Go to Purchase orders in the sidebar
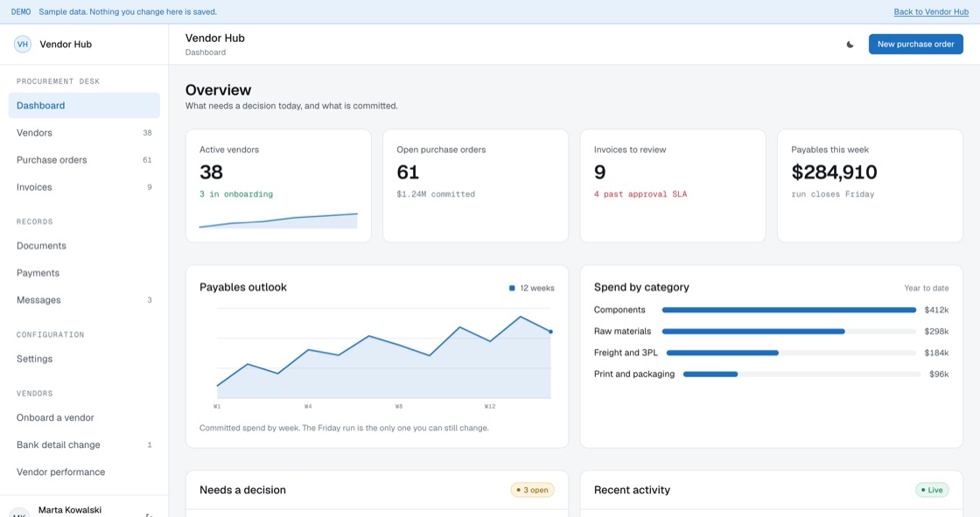Image resolution: width=980 pixels, height=517 pixels. [x=84, y=159]
